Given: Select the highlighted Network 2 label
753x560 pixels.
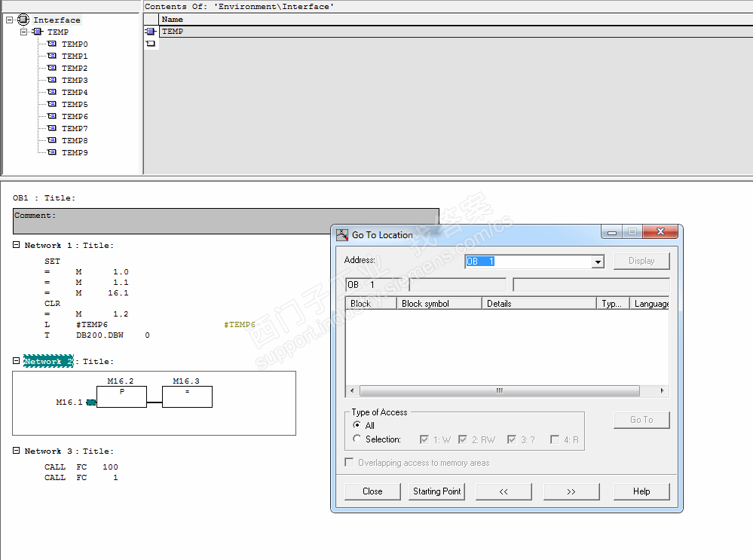Looking at the screenshot, I should tap(48, 361).
